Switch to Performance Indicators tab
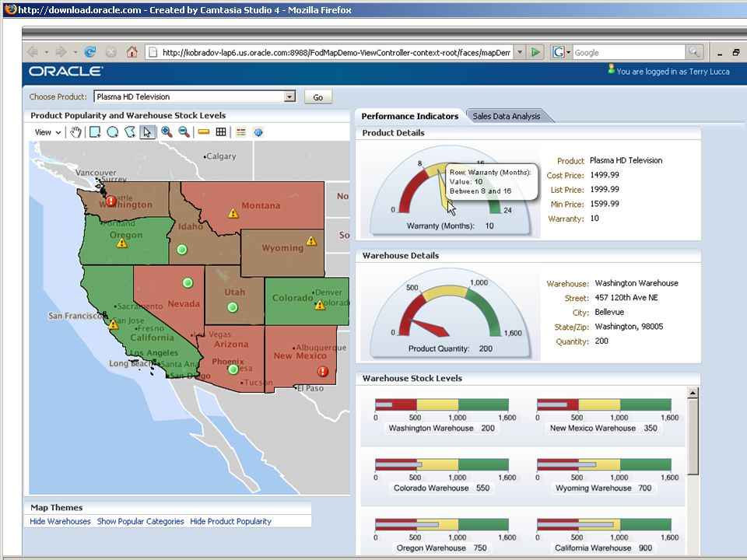This screenshot has height=560, width=747. pyautogui.click(x=410, y=116)
